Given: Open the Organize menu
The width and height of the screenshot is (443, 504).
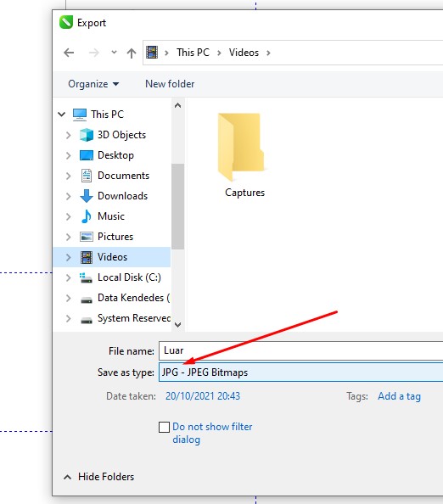Looking at the screenshot, I should point(93,84).
